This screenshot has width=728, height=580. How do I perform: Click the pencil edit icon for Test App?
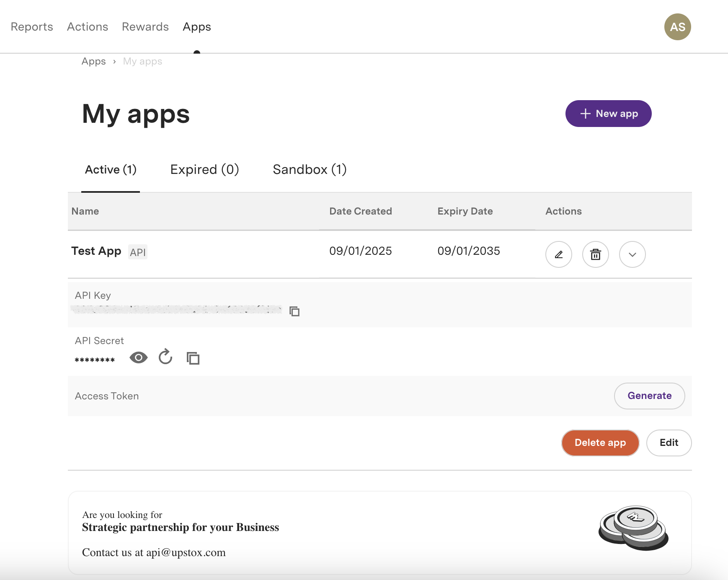pyautogui.click(x=558, y=254)
